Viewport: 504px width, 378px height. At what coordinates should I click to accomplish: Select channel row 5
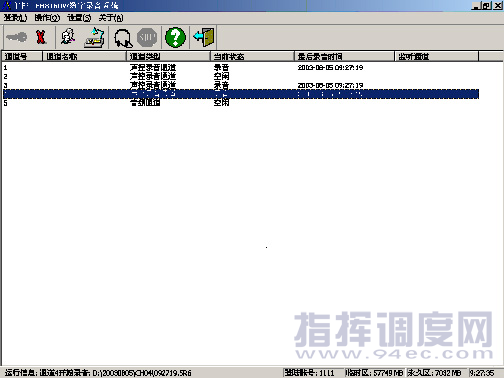[241, 103]
